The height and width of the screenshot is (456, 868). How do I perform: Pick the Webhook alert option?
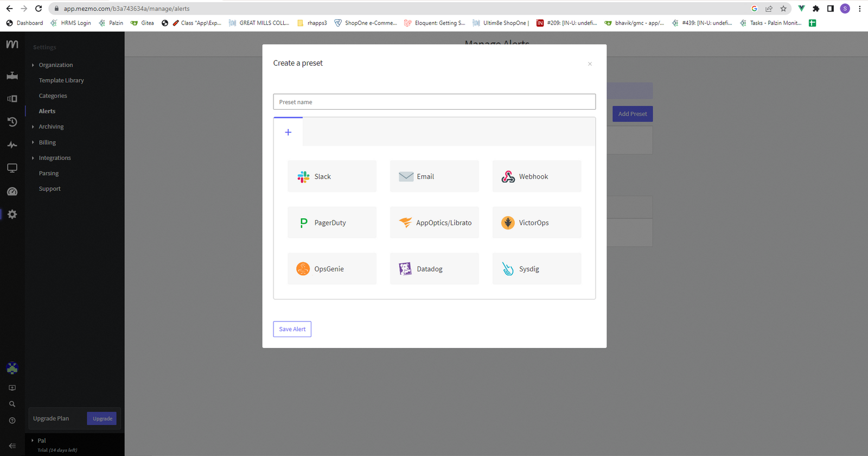[x=537, y=176]
